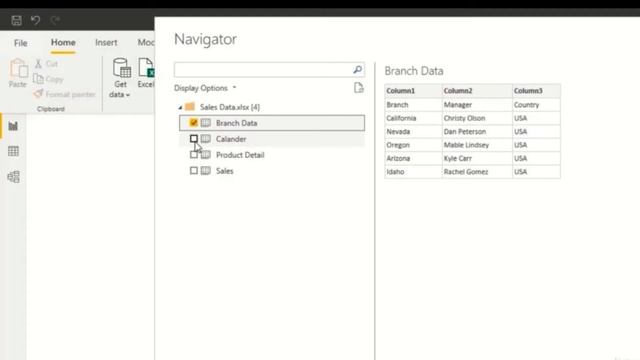Click the search magnifier in Navigator
Screen dimensions: 640x360
point(358,70)
